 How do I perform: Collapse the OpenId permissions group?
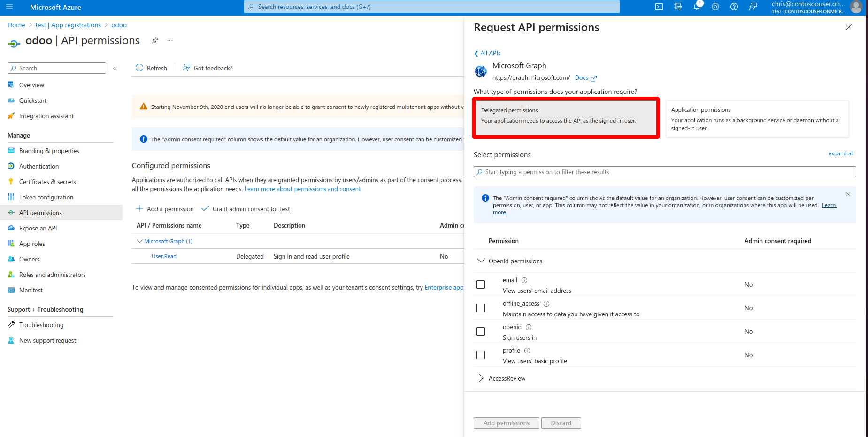481,261
